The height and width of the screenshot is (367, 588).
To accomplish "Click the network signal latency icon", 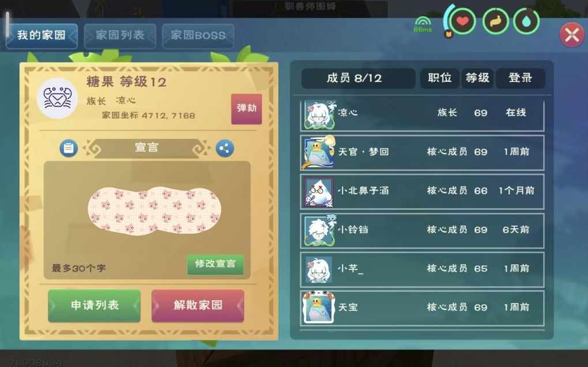I will point(423,24).
